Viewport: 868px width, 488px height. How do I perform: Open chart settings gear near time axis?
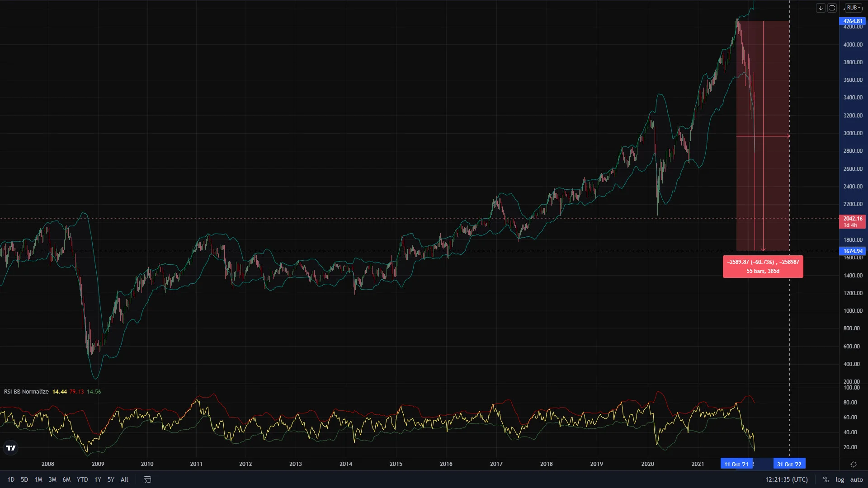tap(854, 464)
